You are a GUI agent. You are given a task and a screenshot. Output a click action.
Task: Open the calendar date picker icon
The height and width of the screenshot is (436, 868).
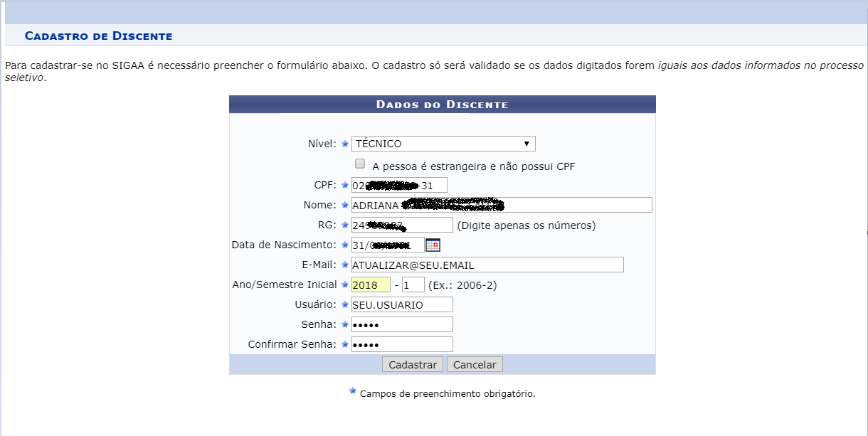433,245
